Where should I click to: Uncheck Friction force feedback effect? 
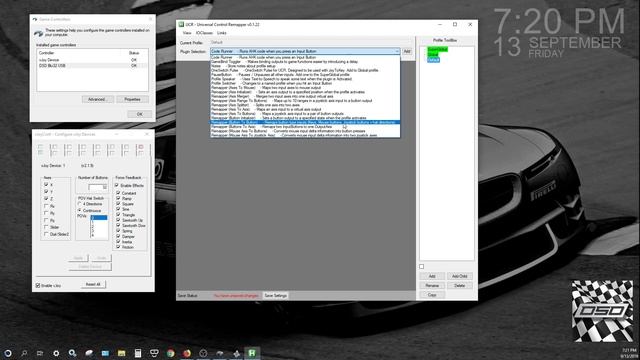tap(118, 247)
